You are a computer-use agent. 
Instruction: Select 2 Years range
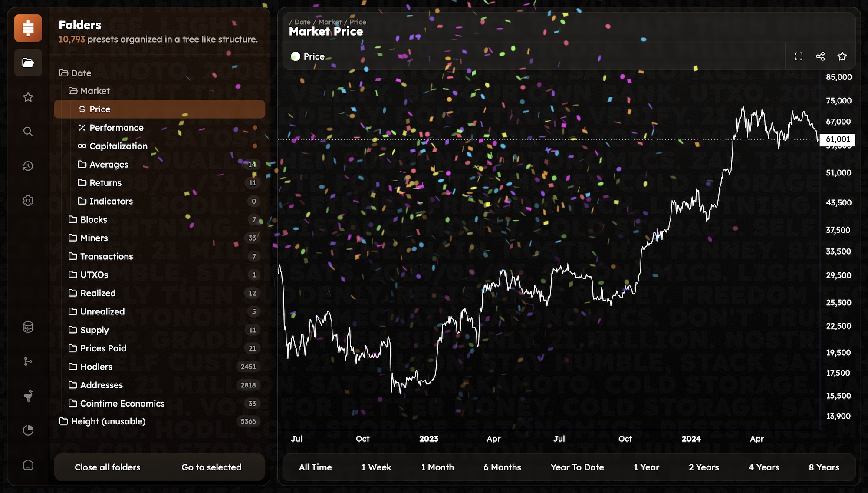coord(704,467)
